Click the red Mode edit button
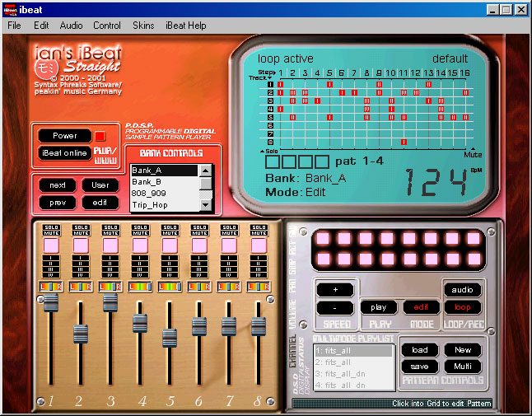Viewport: 532px width, 416px height. click(x=421, y=307)
